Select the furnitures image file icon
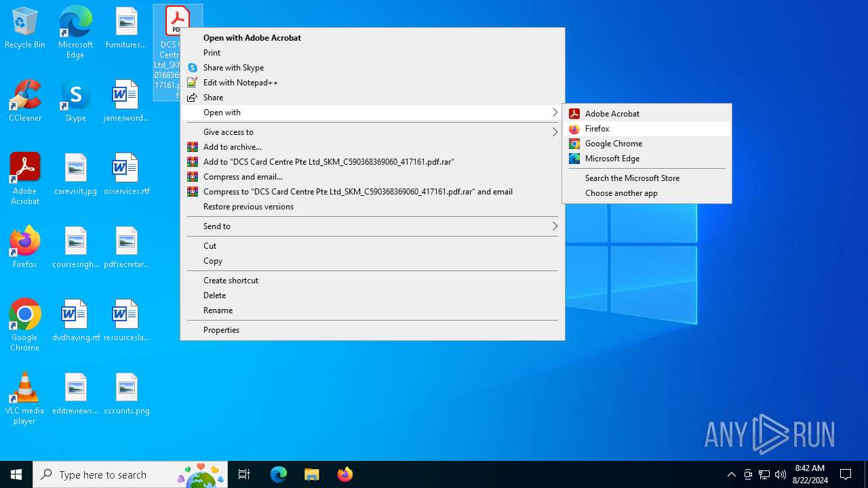The image size is (868, 488). tap(126, 28)
